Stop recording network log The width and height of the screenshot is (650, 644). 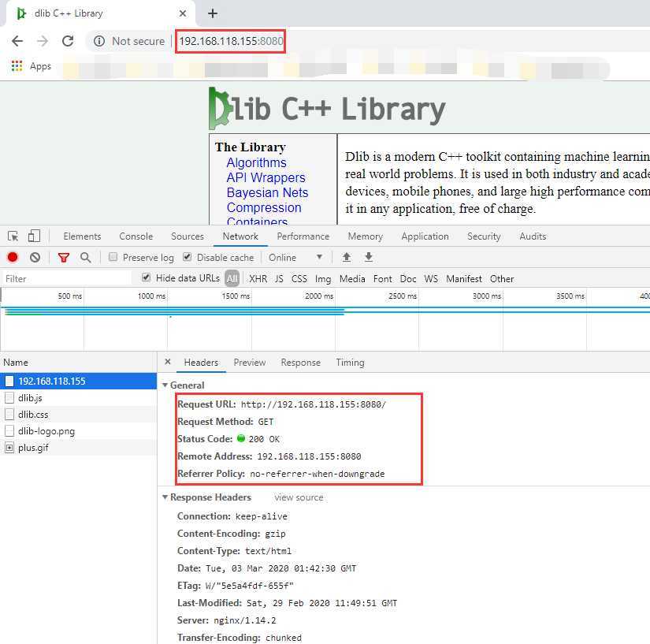click(13, 258)
